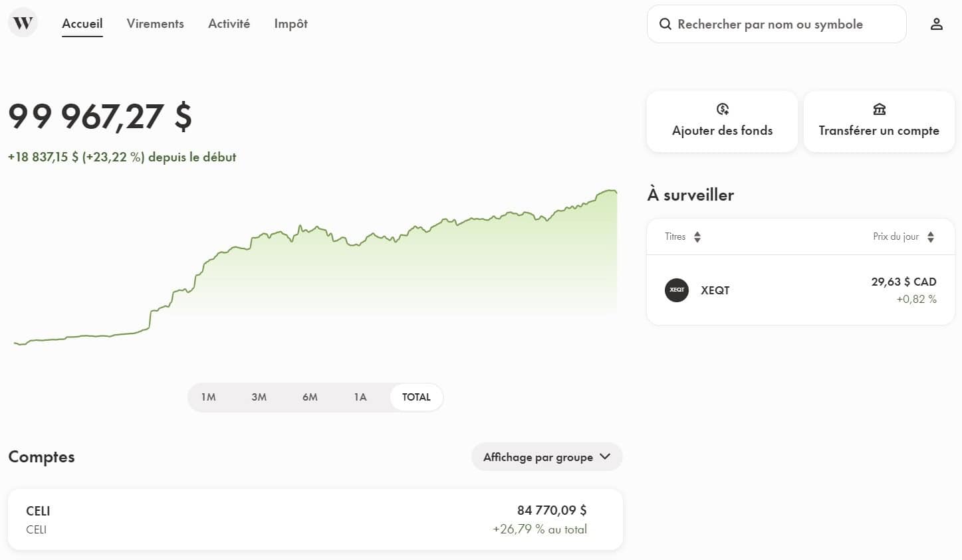The width and height of the screenshot is (962, 560).
Task: Click the bank icon above Transférer un compte
Action: [x=879, y=109]
